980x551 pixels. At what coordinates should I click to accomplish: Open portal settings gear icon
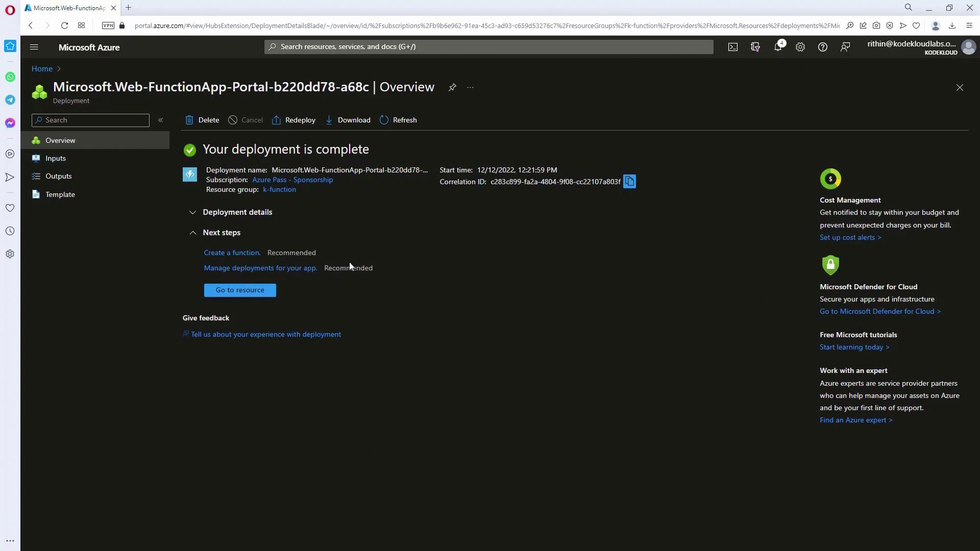click(x=800, y=47)
